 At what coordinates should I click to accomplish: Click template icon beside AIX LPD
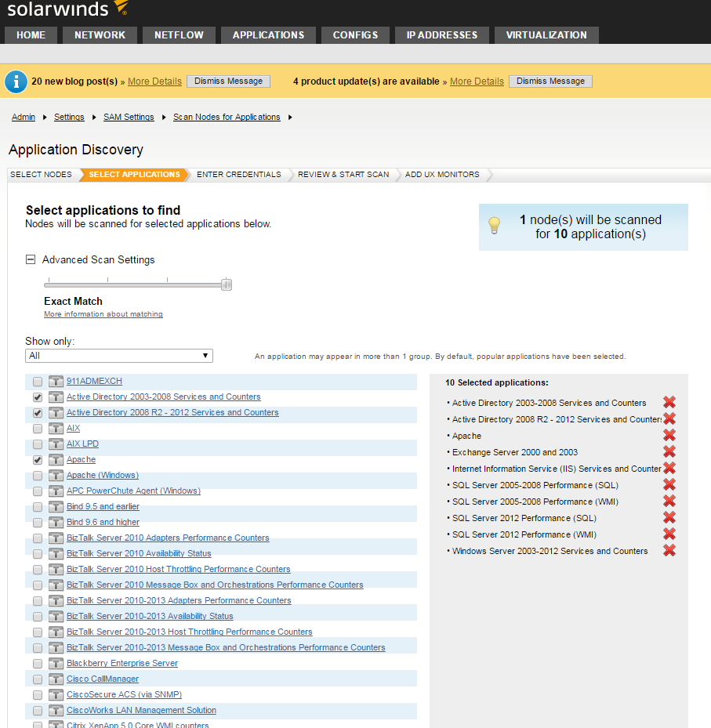[x=56, y=444]
